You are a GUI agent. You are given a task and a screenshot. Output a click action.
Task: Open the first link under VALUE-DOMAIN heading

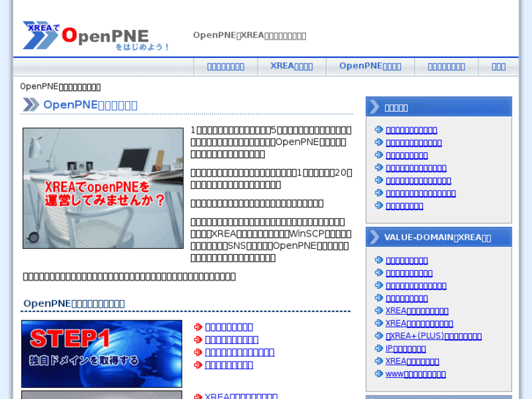click(x=407, y=261)
